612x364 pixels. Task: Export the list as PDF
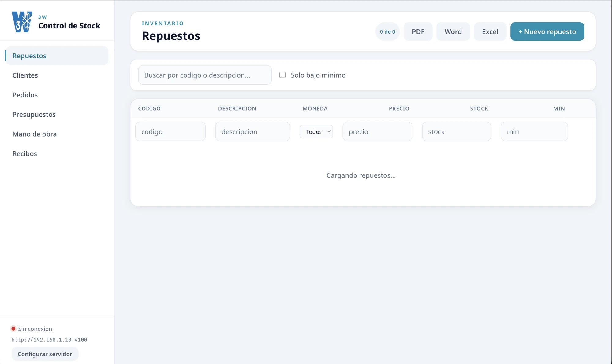click(x=418, y=31)
